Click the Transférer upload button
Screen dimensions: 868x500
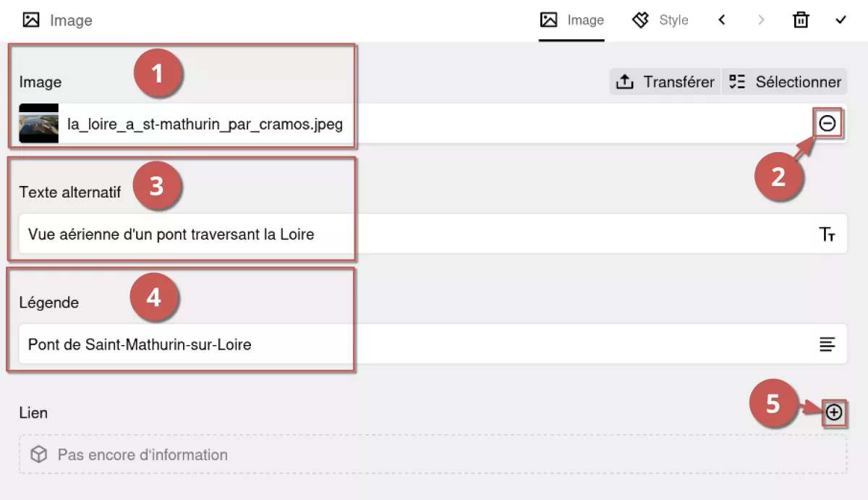(x=665, y=82)
